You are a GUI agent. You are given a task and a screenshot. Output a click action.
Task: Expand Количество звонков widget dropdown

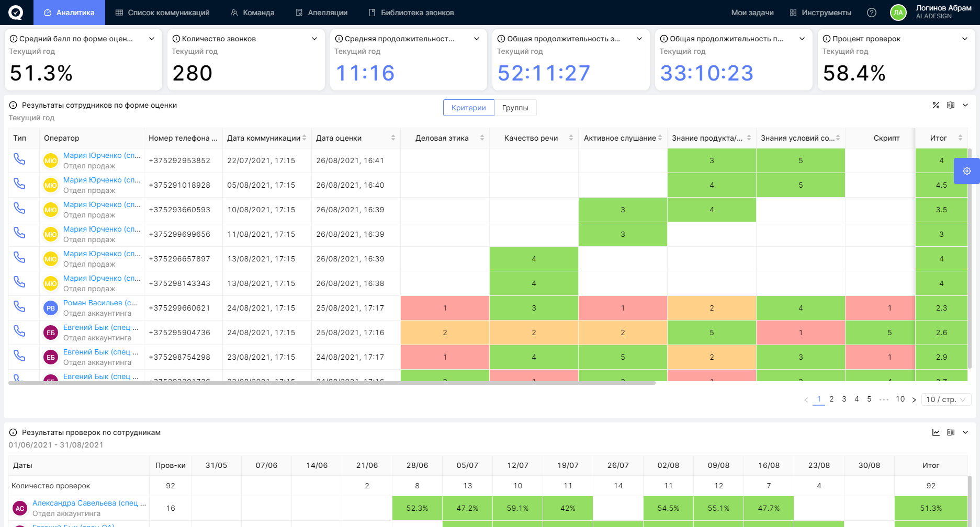pyautogui.click(x=314, y=39)
